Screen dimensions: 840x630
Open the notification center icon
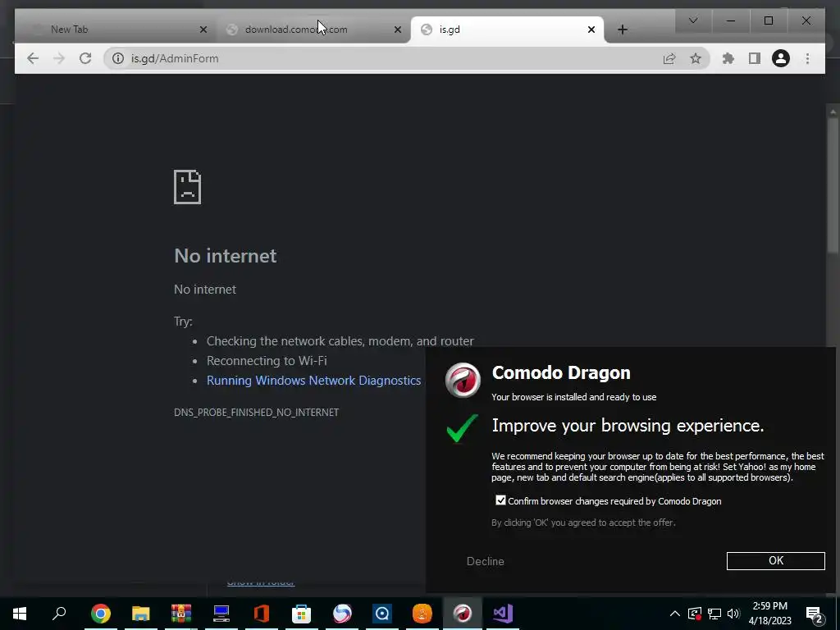(x=815, y=614)
